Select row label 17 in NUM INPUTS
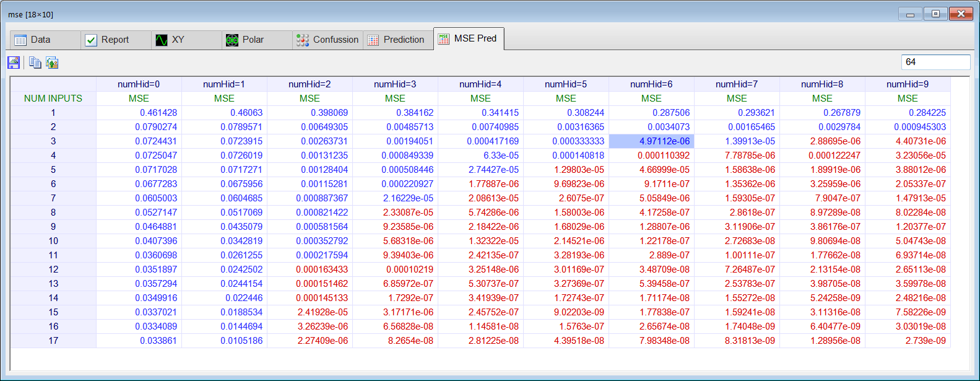980x381 pixels. [x=53, y=341]
